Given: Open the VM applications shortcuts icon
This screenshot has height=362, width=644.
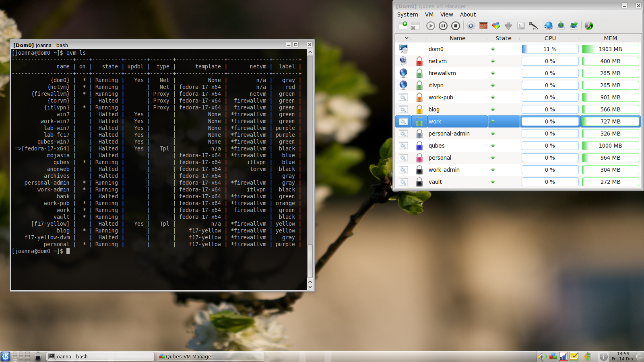Looking at the screenshot, I should tap(496, 26).
